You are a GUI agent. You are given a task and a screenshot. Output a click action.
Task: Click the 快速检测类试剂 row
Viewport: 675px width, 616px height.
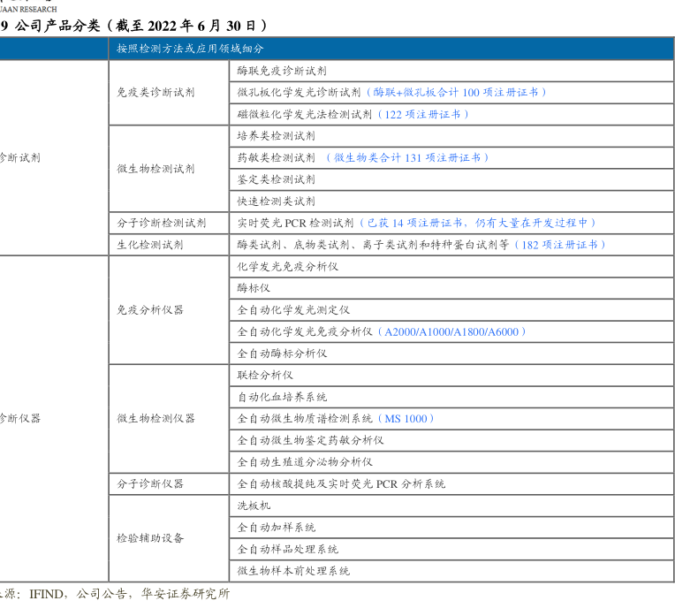click(451, 202)
